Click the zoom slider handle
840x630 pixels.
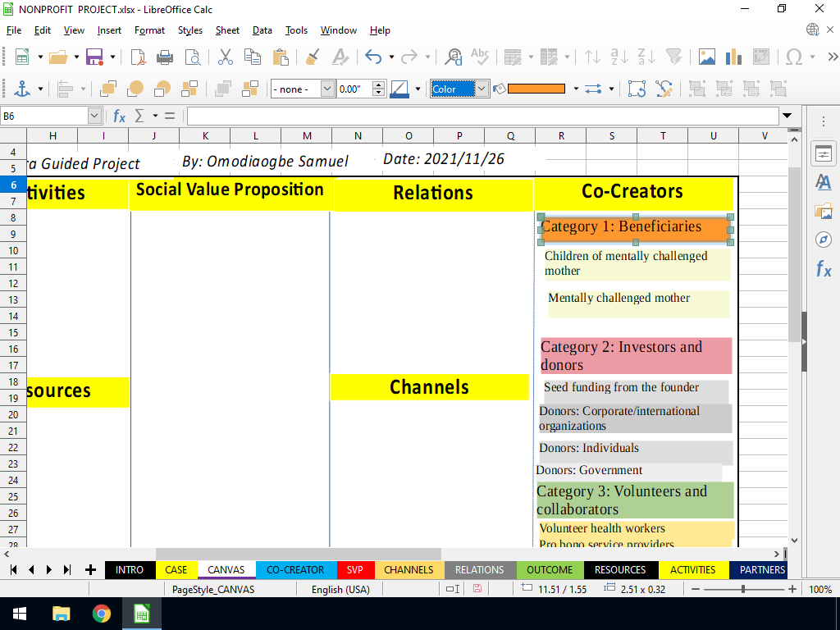743,589
